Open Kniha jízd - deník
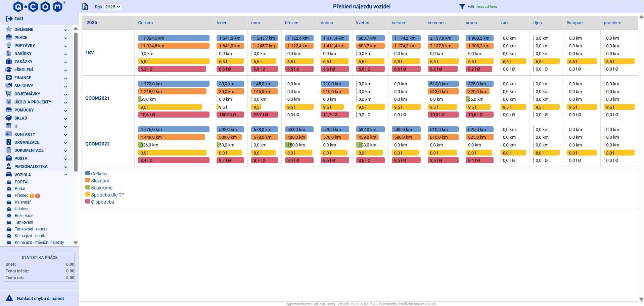The width and height of the screenshot is (644, 306). tap(30, 236)
